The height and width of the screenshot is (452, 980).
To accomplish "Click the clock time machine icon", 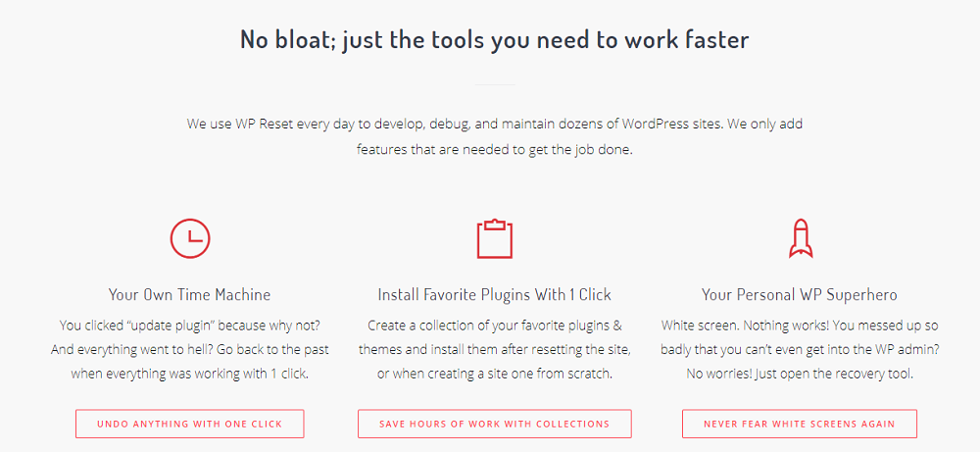I will tap(190, 238).
